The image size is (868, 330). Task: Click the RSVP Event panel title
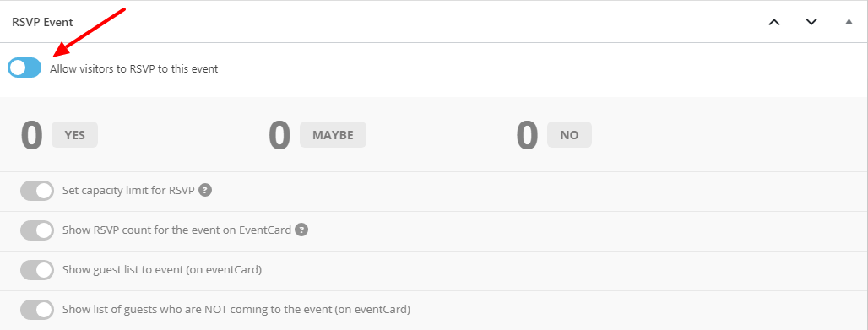[42, 22]
